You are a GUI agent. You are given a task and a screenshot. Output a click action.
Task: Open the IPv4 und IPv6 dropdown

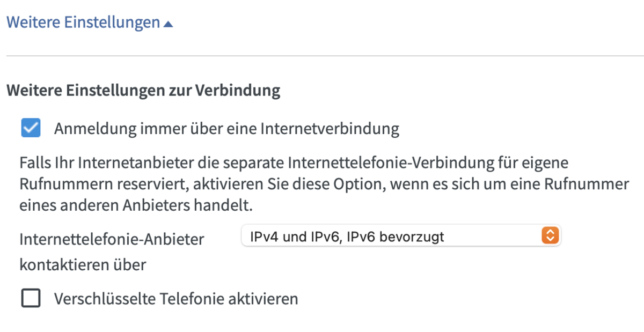coord(400,235)
